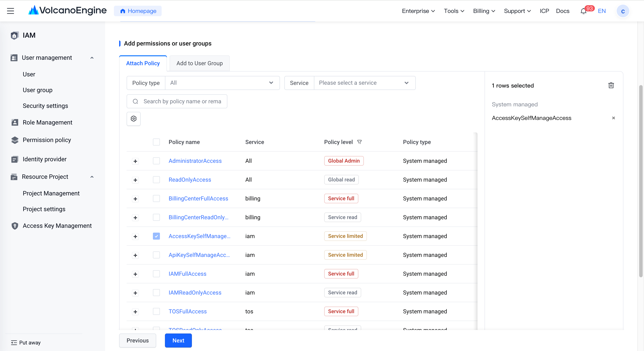Click the Policy level filter icon

pos(359,142)
